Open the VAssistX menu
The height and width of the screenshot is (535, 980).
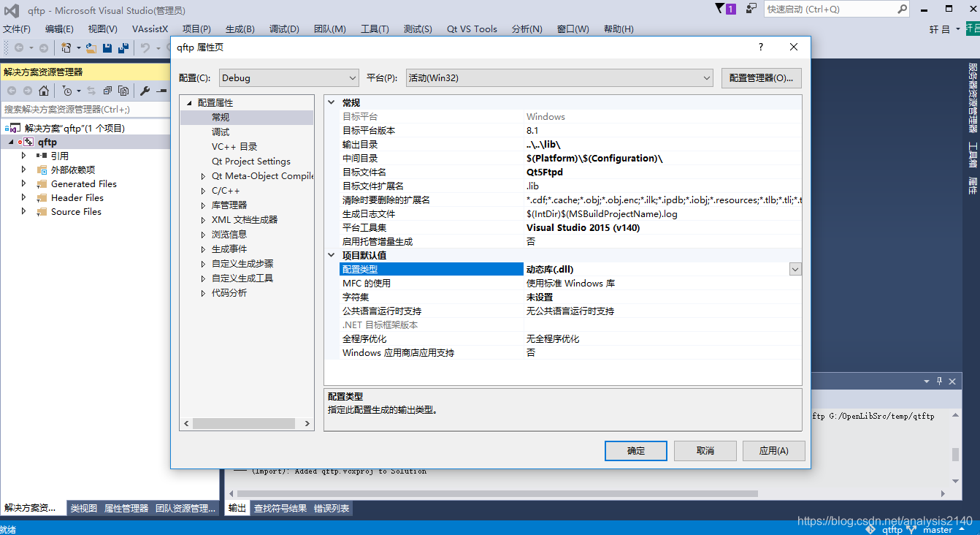click(150, 29)
